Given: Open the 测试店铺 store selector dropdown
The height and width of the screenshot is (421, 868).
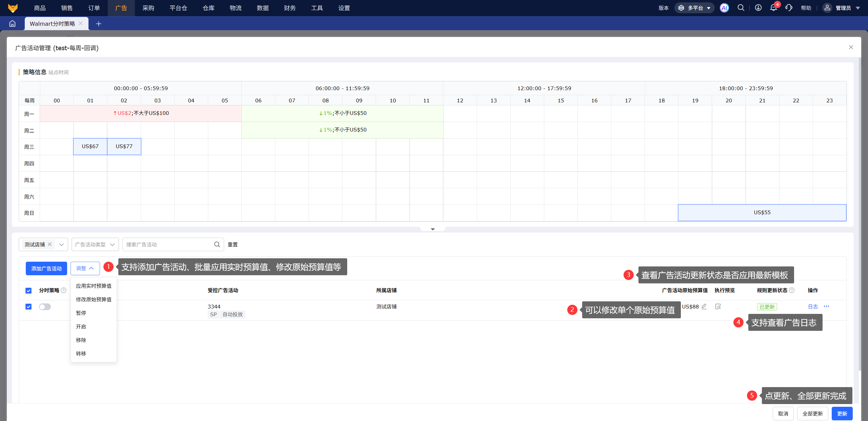Looking at the screenshot, I should [61, 244].
